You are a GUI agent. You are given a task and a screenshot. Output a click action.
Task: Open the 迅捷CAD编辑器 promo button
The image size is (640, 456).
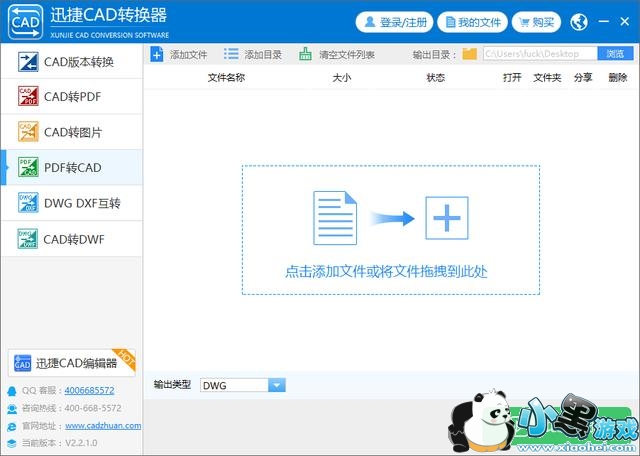point(71,363)
